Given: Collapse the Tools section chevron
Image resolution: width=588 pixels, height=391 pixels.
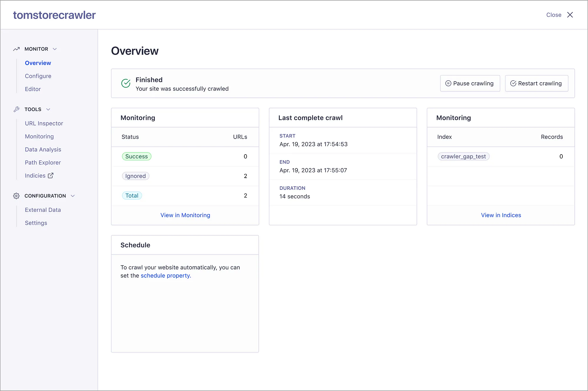Looking at the screenshot, I should 48,109.
